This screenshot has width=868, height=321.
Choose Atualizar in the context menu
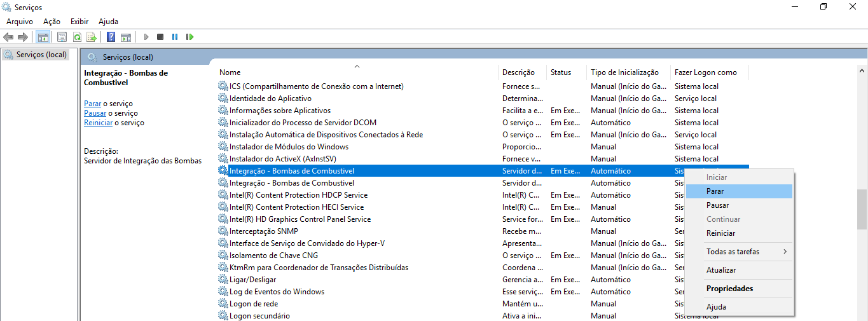tap(739, 270)
